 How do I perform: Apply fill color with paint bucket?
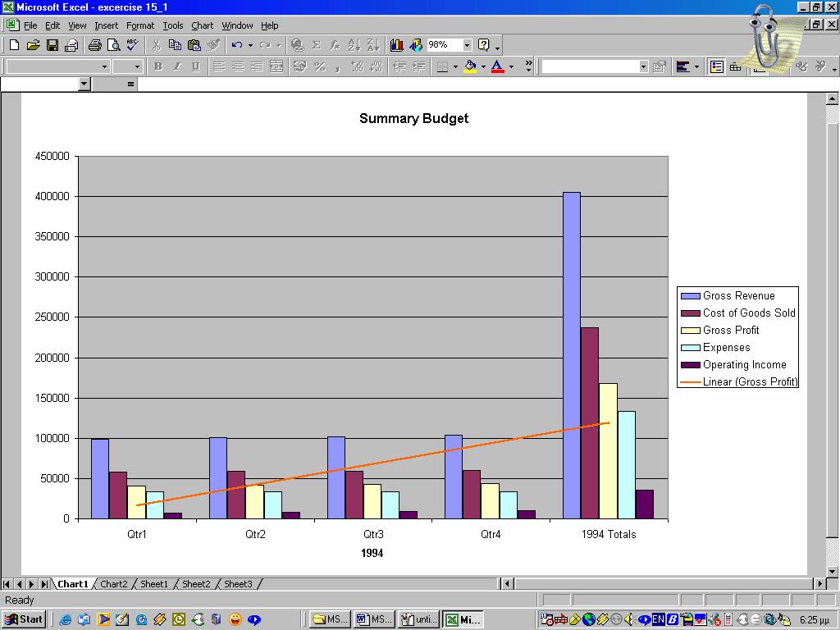point(470,66)
